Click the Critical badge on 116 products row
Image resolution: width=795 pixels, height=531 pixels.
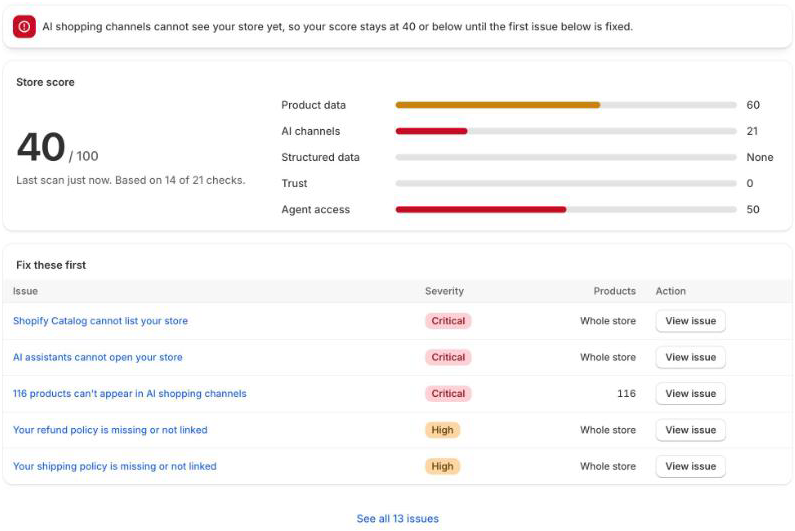click(448, 394)
